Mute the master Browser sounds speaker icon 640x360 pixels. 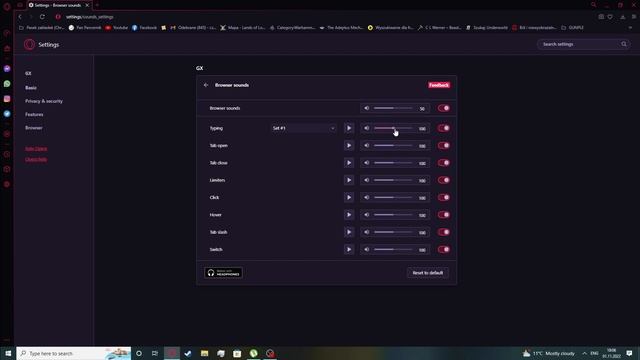(367, 108)
